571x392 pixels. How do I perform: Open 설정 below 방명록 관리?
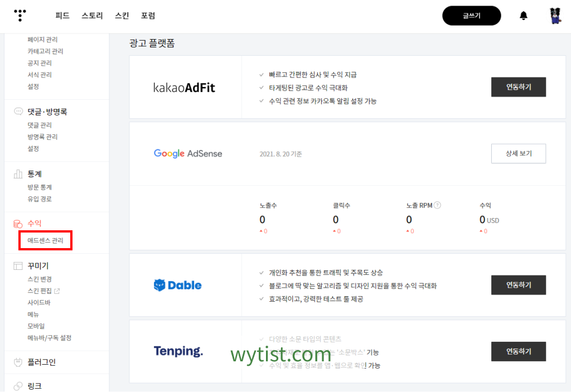click(33, 149)
